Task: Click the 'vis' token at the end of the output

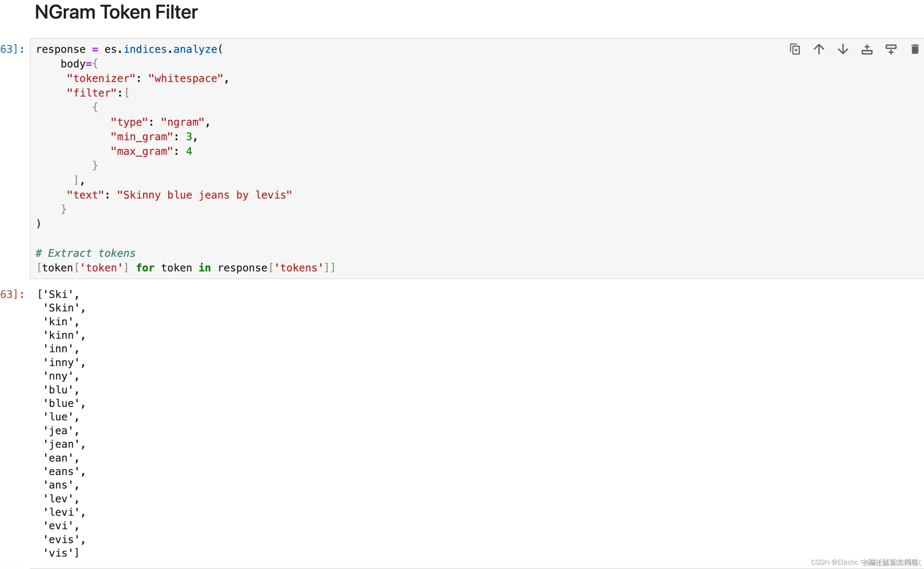Action: pos(58,553)
